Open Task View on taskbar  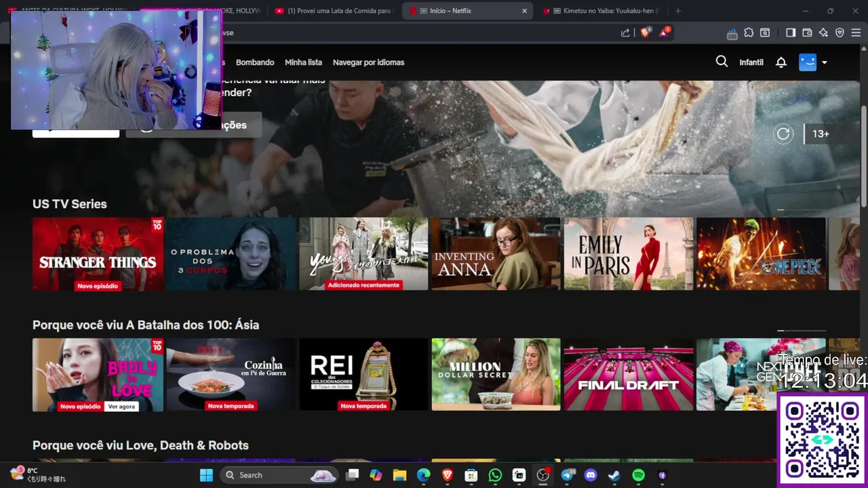coord(352,475)
